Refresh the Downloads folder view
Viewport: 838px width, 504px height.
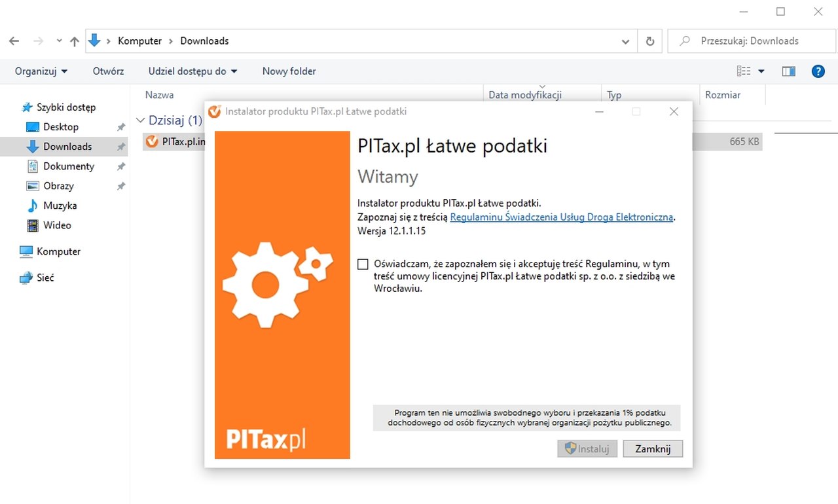tap(649, 41)
